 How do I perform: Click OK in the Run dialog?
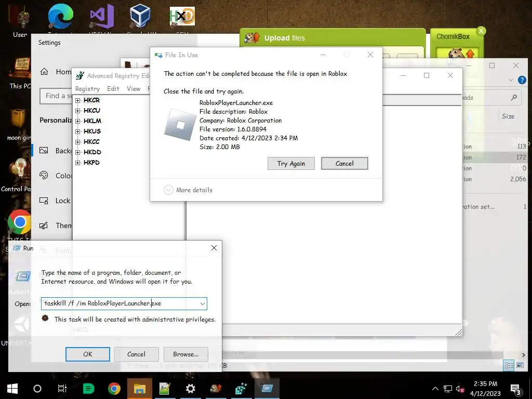87,354
